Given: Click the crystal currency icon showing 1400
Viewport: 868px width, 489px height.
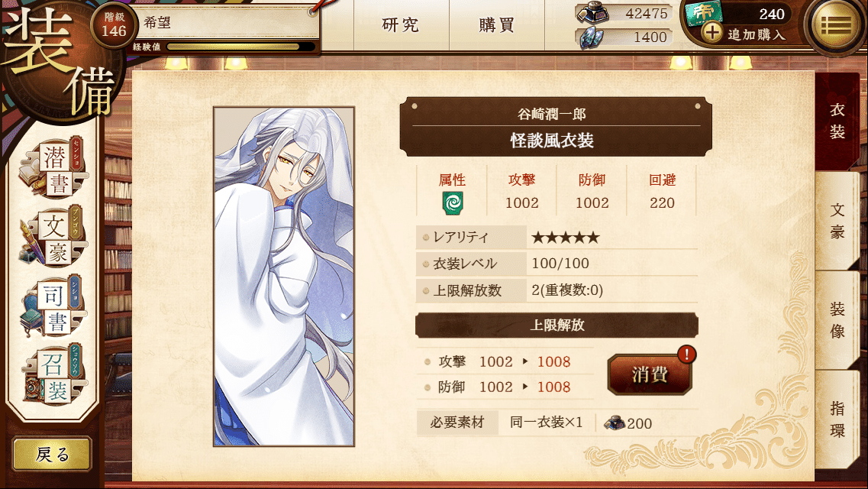Looking at the screenshot, I should pos(590,38).
